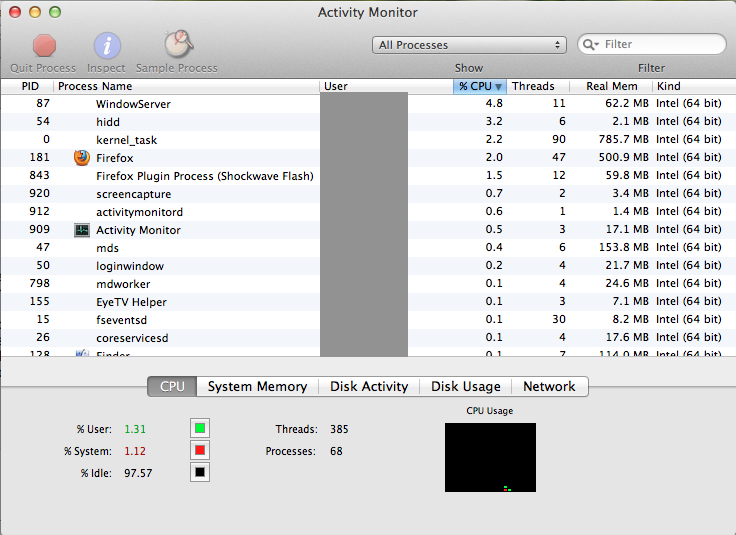Click the magnifying glass in Filter field
This screenshot has width=736, height=535.
click(590, 45)
